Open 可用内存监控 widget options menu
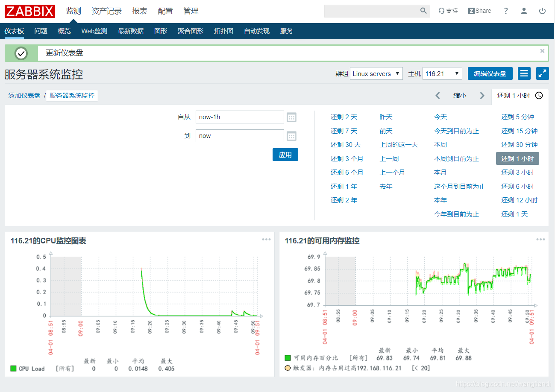The width and height of the screenshot is (555, 392). 541,240
